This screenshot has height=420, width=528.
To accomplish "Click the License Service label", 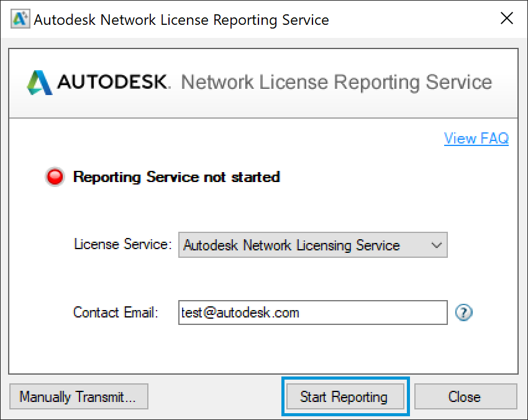I will [x=122, y=245].
